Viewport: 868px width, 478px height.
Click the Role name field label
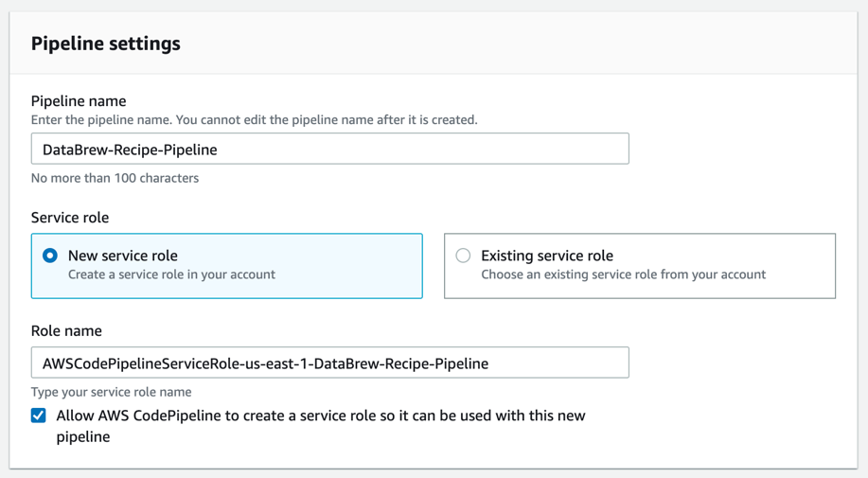click(x=66, y=331)
